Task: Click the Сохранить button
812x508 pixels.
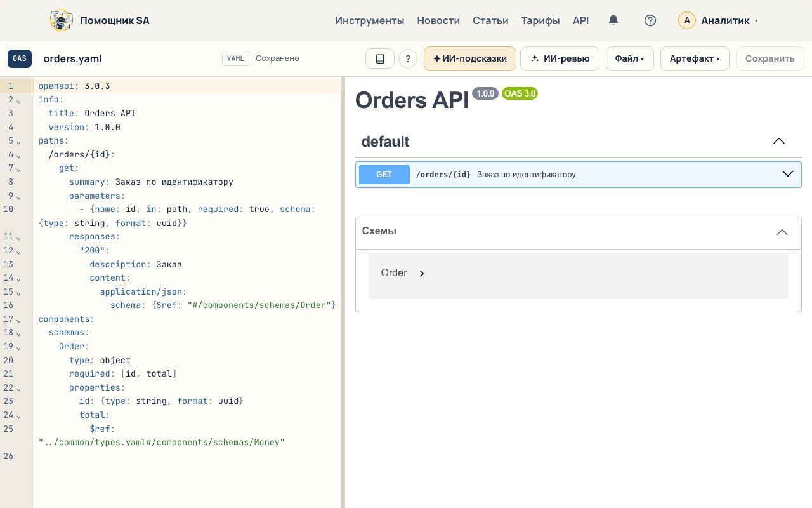Action: pyautogui.click(x=770, y=58)
